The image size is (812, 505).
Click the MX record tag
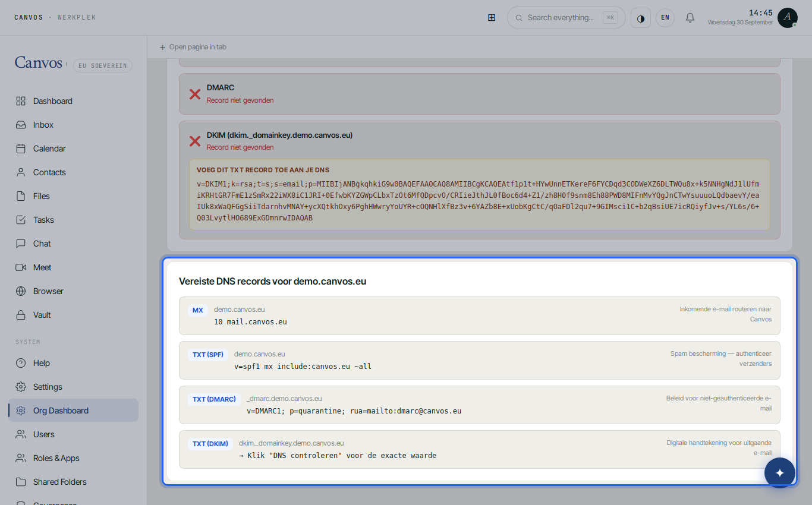198,310
